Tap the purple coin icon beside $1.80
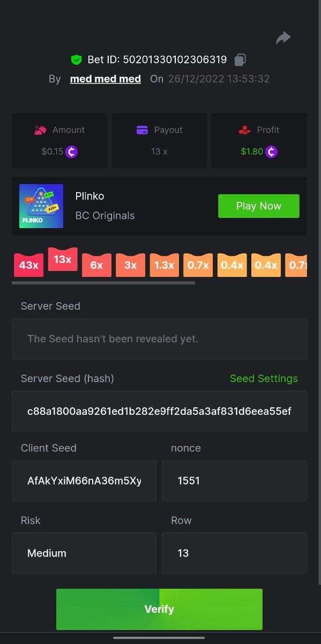The width and height of the screenshot is (321, 644). coord(271,152)
